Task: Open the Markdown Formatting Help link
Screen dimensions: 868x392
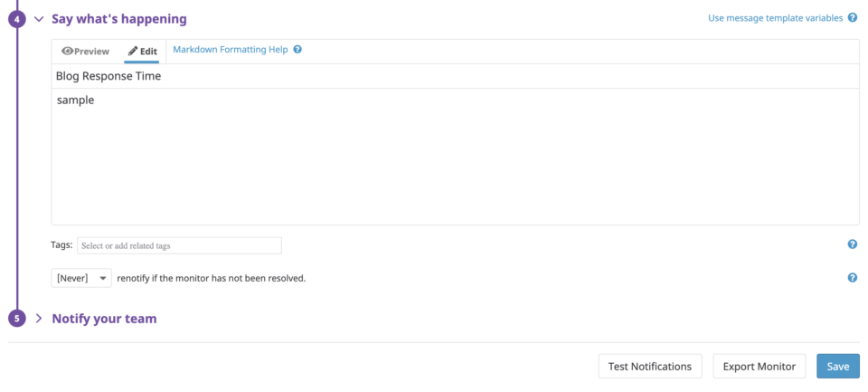Action: pyautogui.click(x=230, y=50)
